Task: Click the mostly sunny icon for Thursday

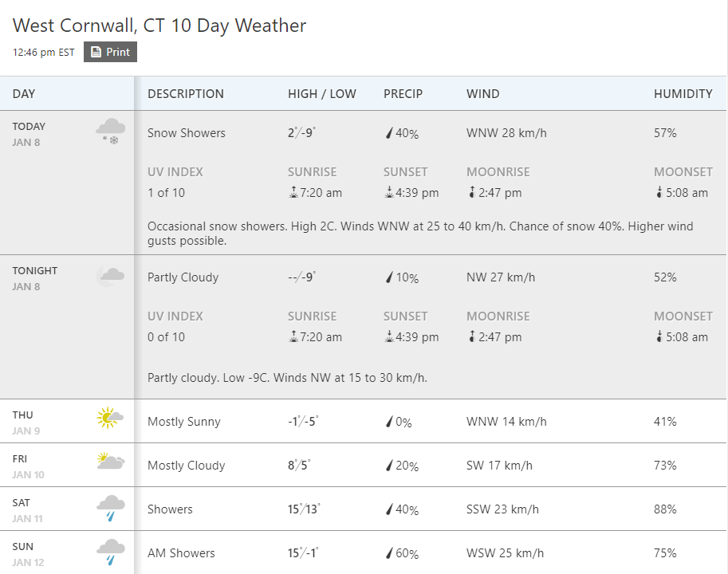Action: coord(109,418)
